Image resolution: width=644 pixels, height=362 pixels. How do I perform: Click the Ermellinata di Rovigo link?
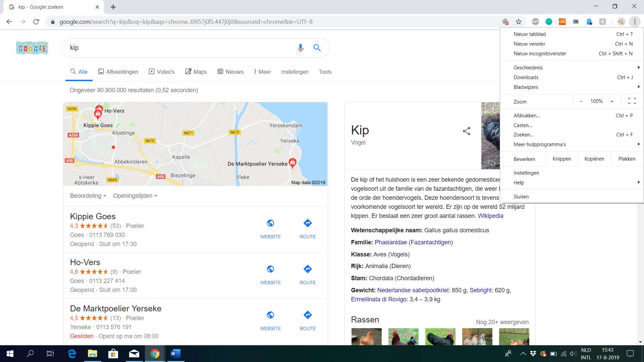379,299
